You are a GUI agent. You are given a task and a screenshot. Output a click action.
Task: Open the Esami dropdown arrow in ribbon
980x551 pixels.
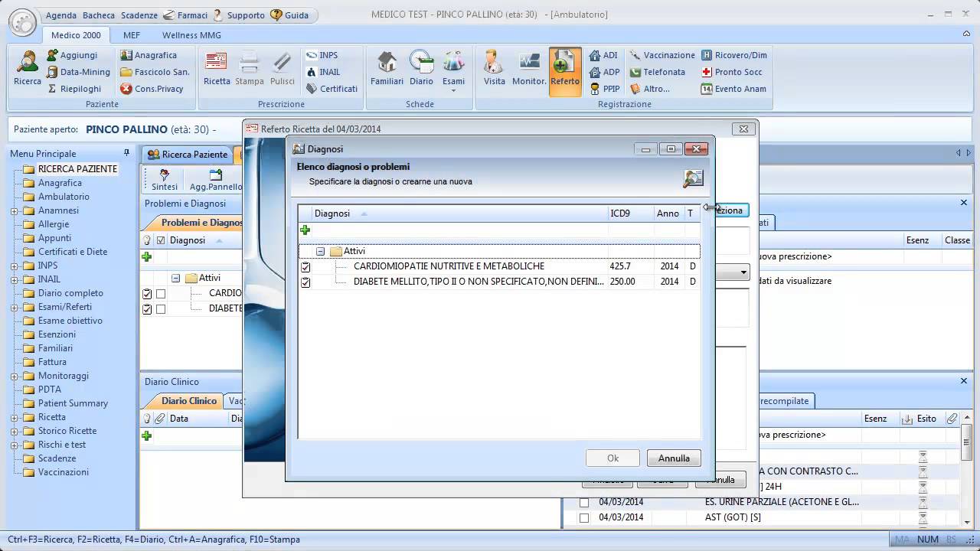pyautogui.click(x=453, y=91)
